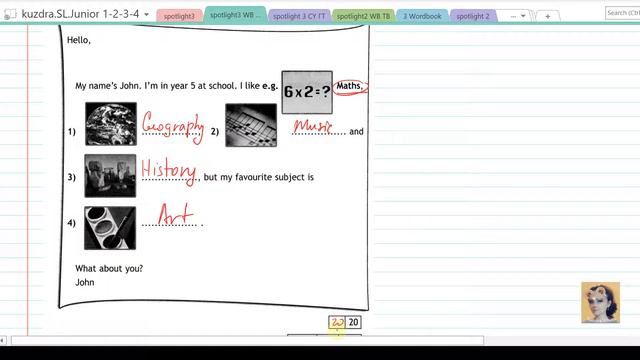Expand the kuzdra.SL.Junior 1-2-3-4 notebook dropdown
The width and height of the screenshot is (640, 360).
tap(147, 15)
